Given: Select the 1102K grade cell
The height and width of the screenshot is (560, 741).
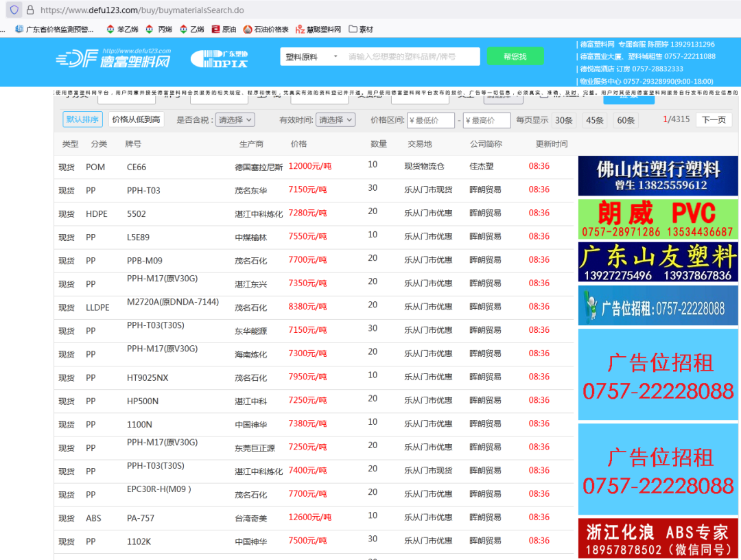Looking at the screenshot, I should click(x=139, y=541).
